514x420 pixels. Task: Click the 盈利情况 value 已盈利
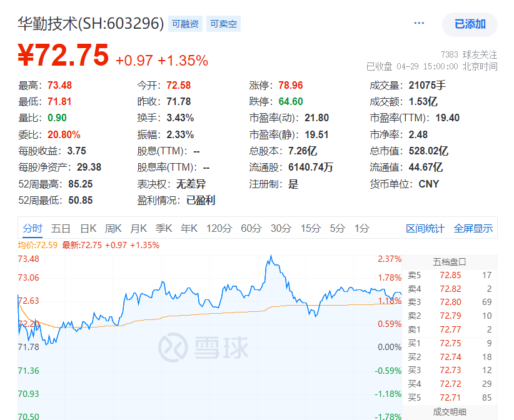[201, 201]
